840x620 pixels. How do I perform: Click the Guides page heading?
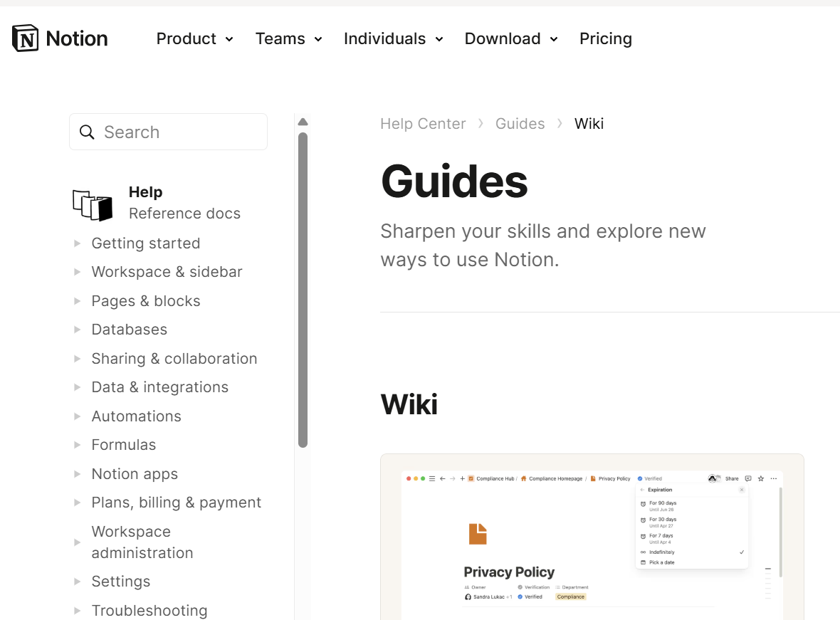454,181
